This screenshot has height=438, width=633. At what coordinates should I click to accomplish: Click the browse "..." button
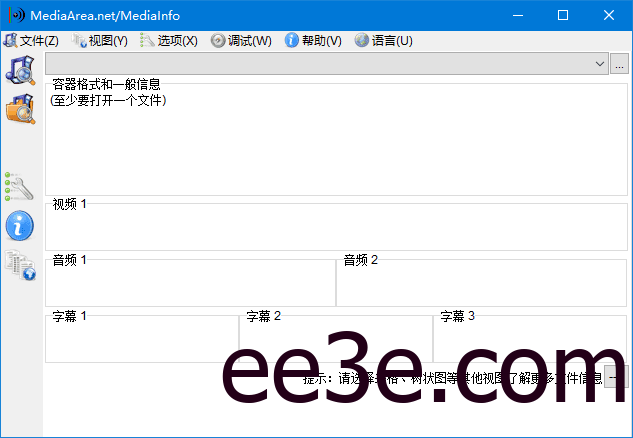pyautogui.click(x=619, y=63)
